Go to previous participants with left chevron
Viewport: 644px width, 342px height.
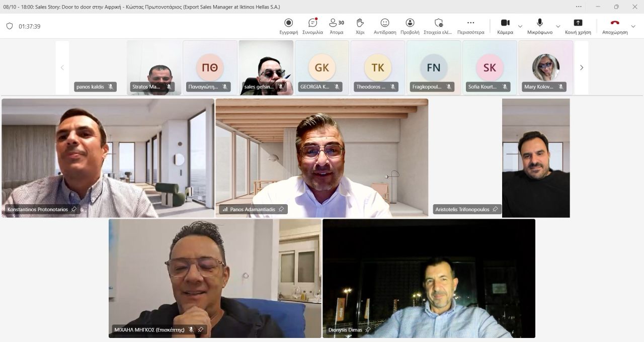(x=62, y=67)
